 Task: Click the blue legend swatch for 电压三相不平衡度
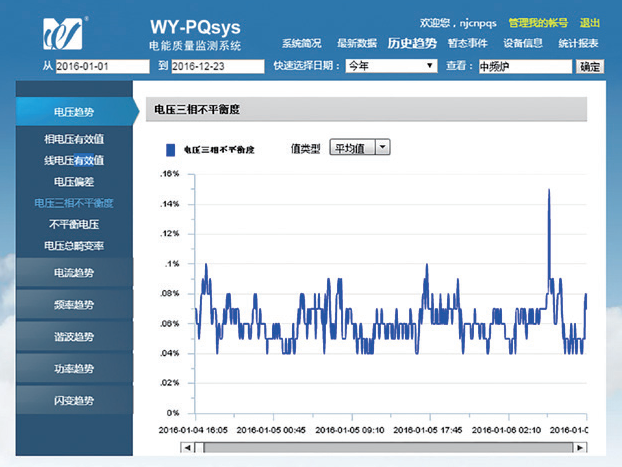(x=171, y=150)
